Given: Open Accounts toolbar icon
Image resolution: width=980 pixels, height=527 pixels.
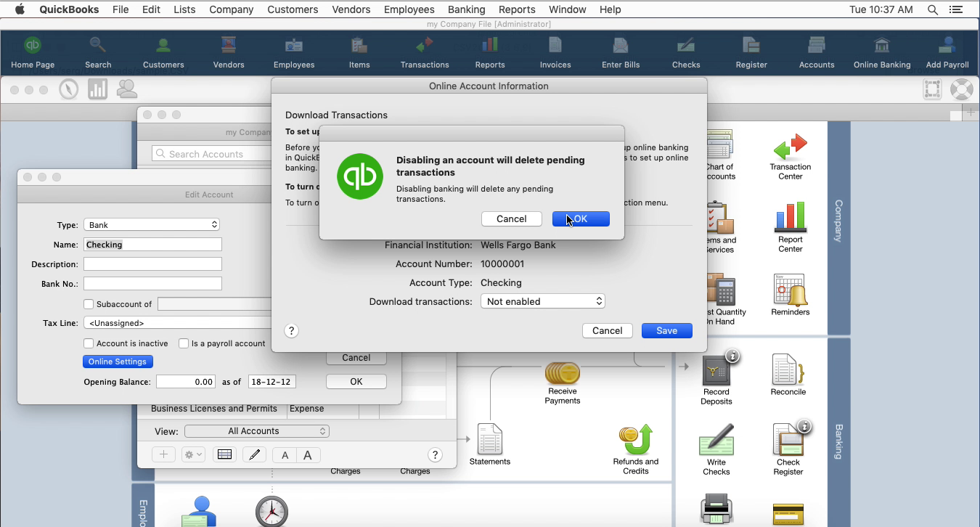Looking at the screenshot, I should click(817, 53).
